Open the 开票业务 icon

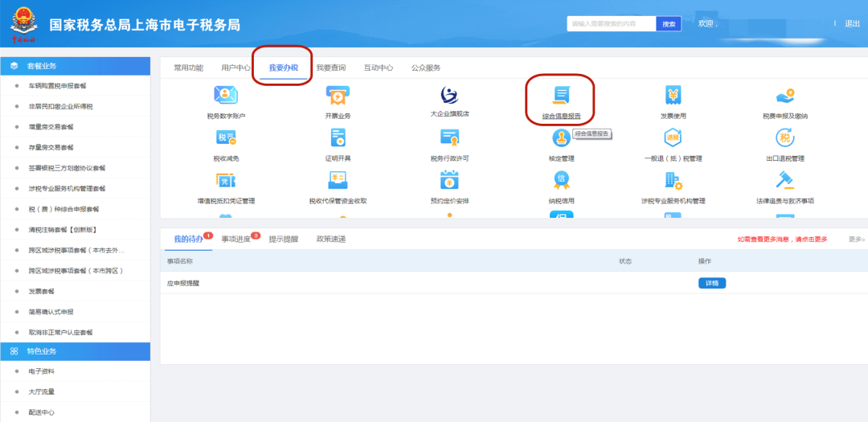pyautogui.click(x=338, y=96)
